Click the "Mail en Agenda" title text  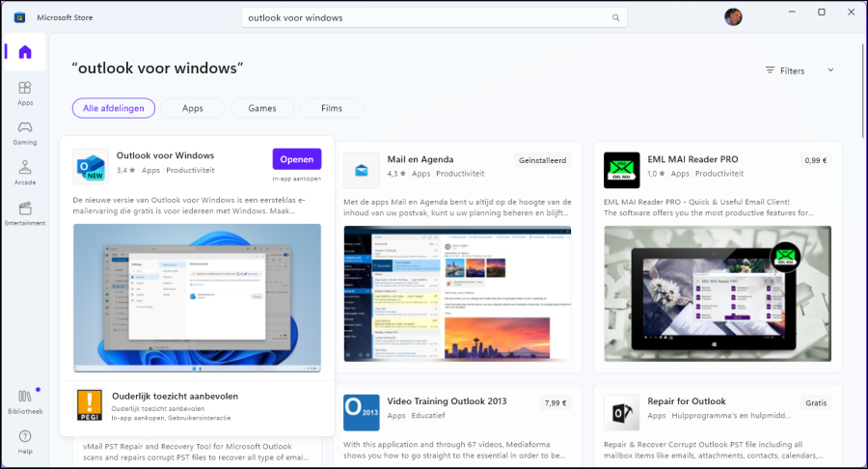(x=420, y=159)
